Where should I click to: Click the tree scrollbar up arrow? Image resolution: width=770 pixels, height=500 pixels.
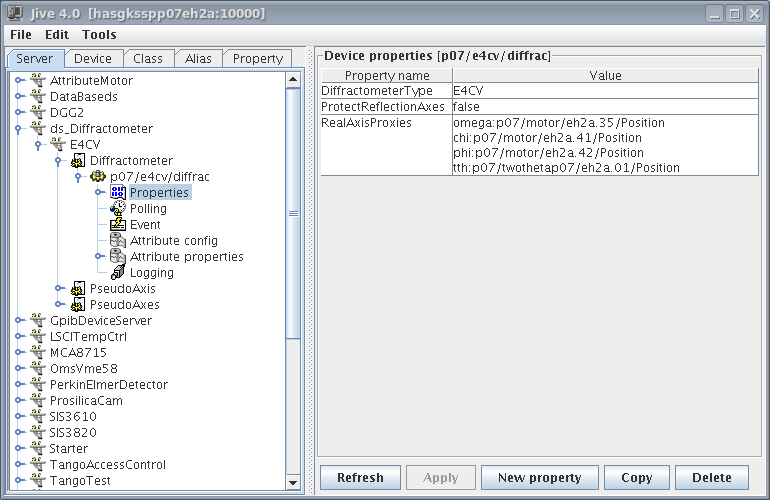click(x=293, y=80)
